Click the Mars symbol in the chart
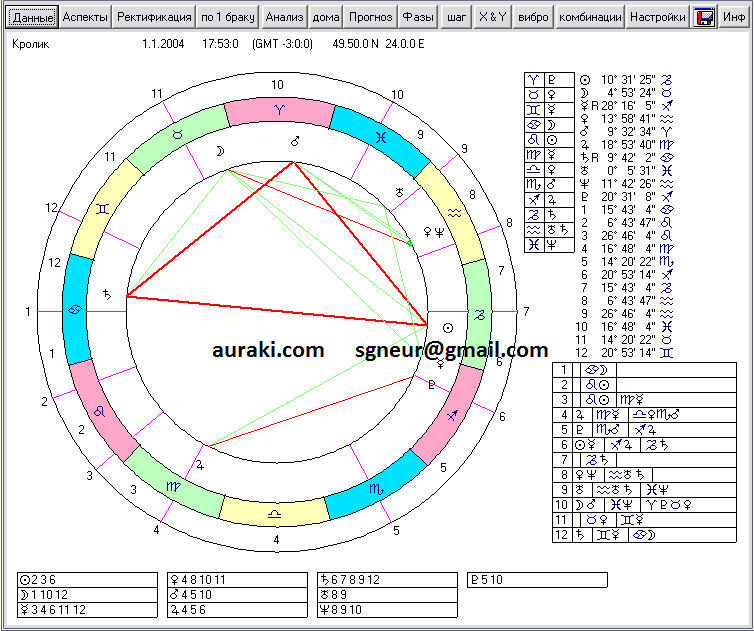This screenshot has height=631, width=754. [295, 141]
